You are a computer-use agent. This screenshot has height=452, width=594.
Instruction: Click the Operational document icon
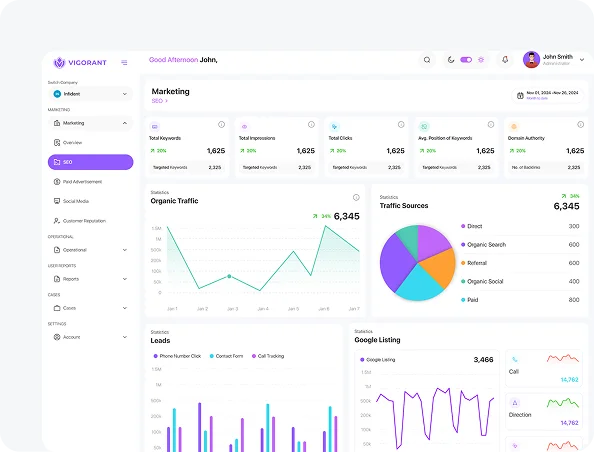pyautogui.click(x=57, y=250)
